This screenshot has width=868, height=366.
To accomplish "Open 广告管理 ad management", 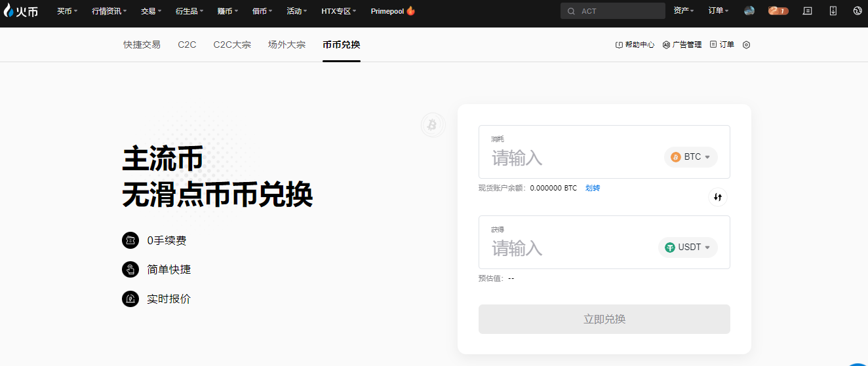I will pyautogui.click(x=682, y=45).
